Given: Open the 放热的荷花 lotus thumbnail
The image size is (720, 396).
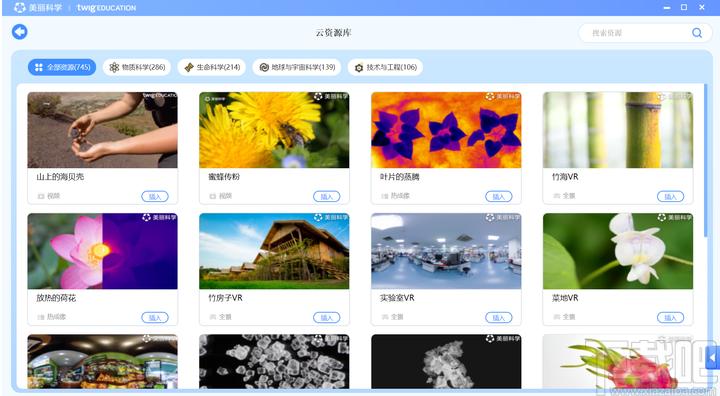Looking at the screenshot, I should click(102, 251).
